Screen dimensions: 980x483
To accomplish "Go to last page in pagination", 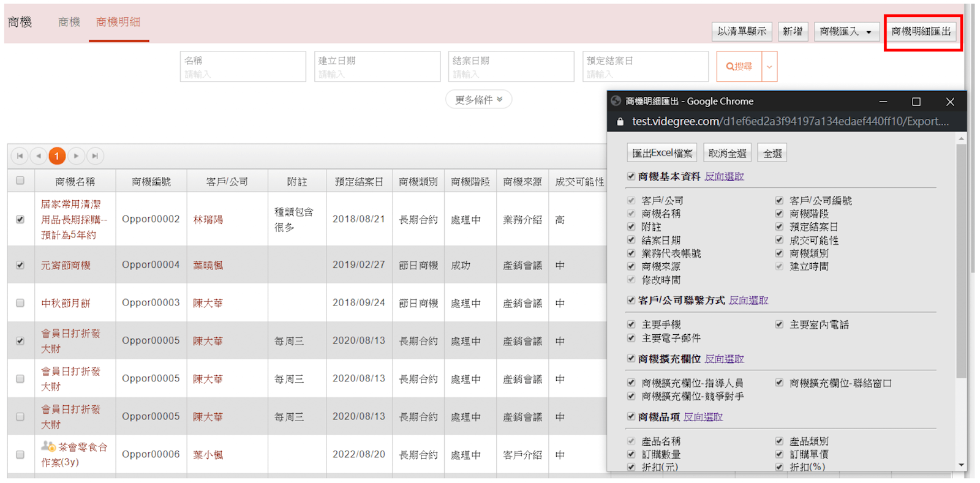I will click(x=95, y=156).
